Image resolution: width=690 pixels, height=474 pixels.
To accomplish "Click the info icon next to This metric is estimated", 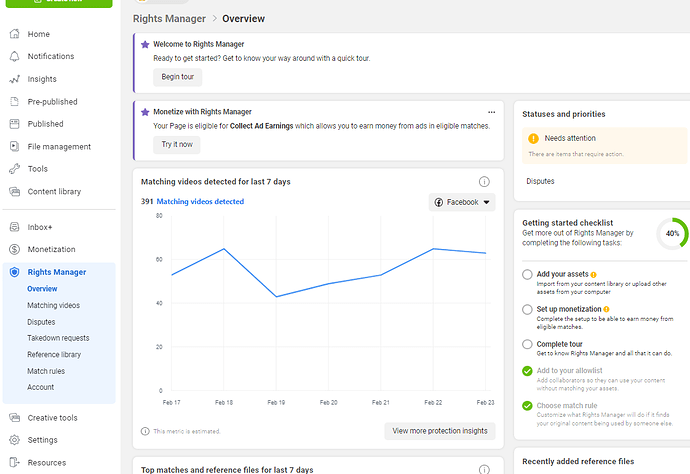I will (x=145, y=431).
